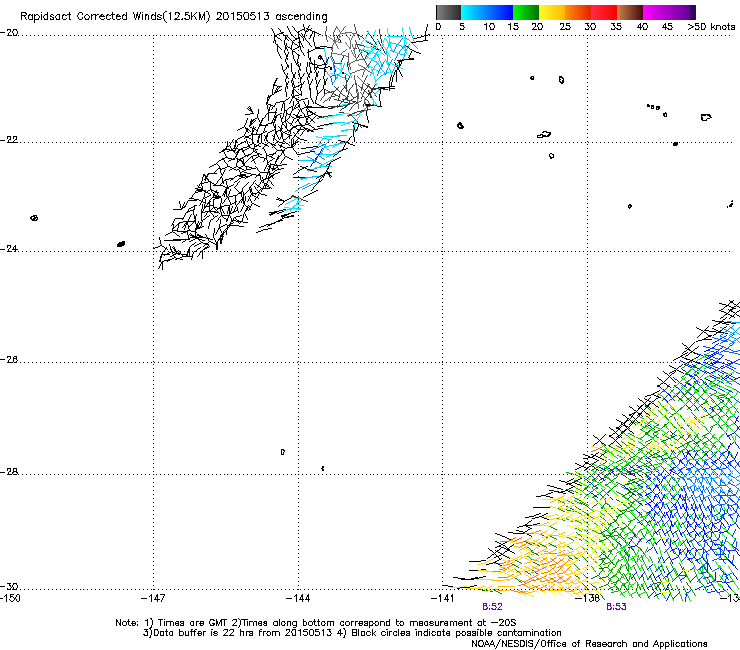This screenshot has width=740, height=650.
Task: Click the red 30-35 knots legend swatch
Action: coord(604,12)
